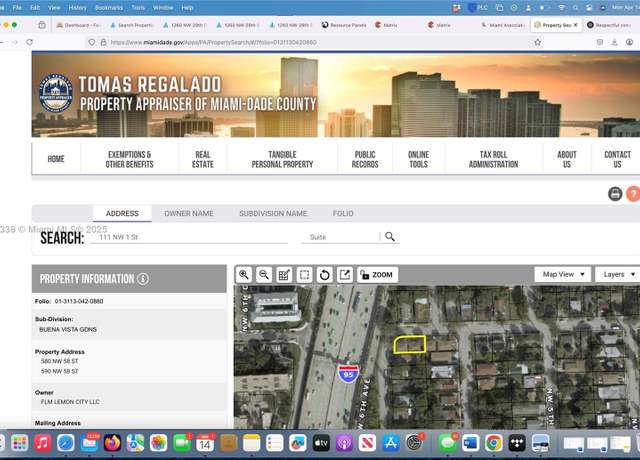Open Calendar showing 14 in the Dock
This screenshot has width=640, height=460.
point(205,443)
